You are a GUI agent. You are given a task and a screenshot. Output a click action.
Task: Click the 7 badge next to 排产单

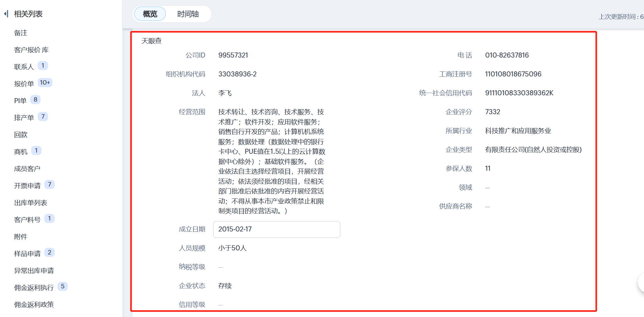coord(43,117)
